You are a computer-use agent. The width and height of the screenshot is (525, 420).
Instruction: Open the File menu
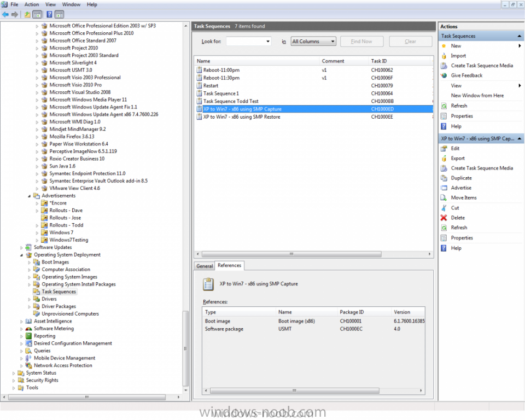[x=14, y=4]
